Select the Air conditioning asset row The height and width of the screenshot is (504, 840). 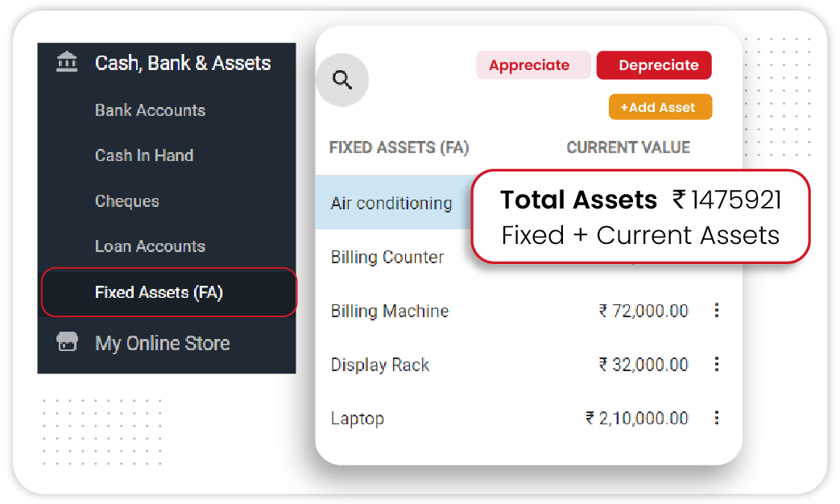tap(391, 203)
